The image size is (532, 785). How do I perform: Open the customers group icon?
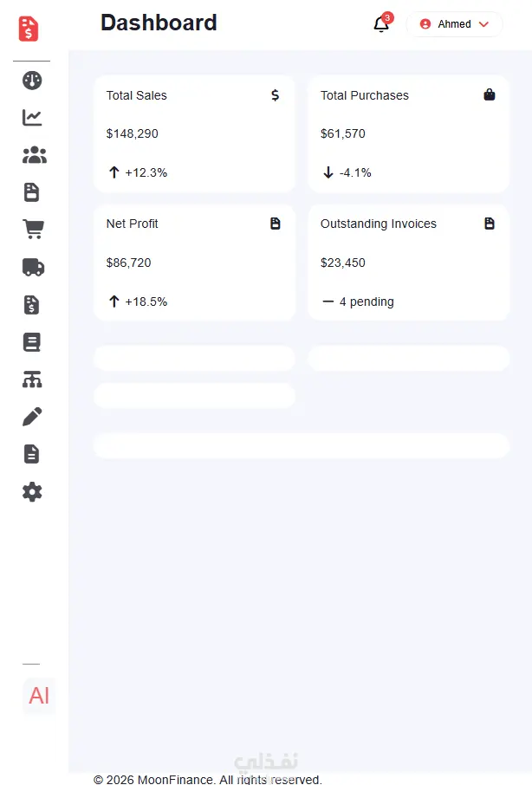tap(34, 155)
